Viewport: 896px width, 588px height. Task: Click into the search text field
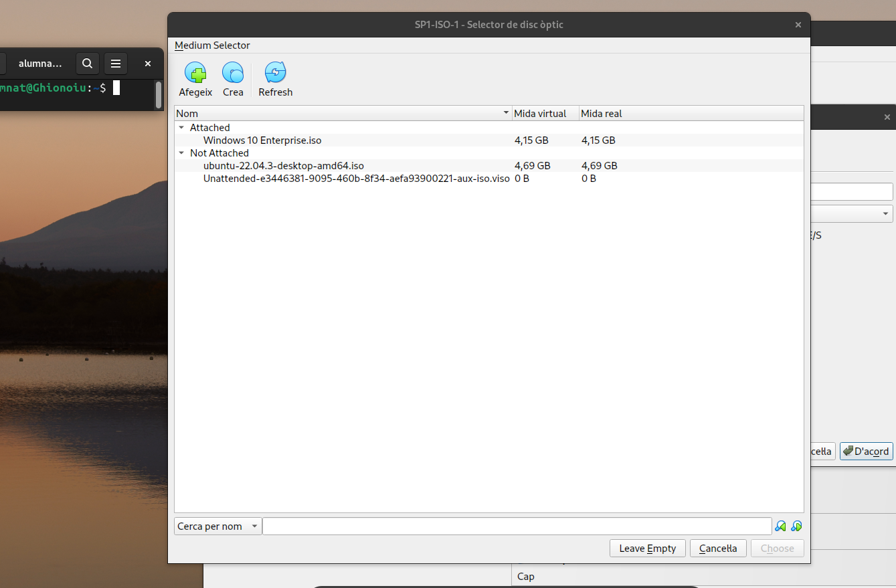(x=517, y=526)
